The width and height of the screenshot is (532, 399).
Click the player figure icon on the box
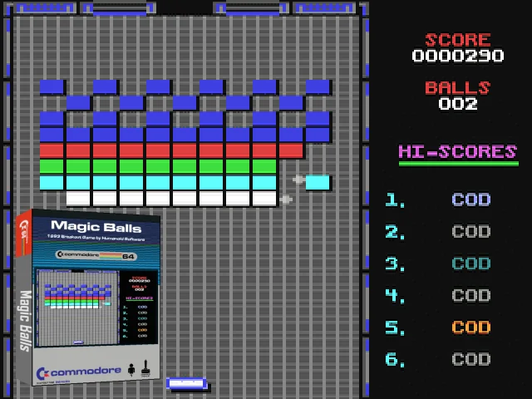pyautogui.click(x=131, y=369)
